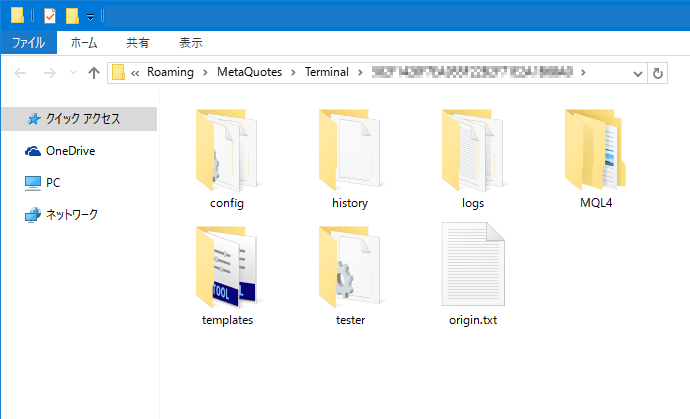
Task: Open Customize Quick Access Toolbar dropdown
Action: (90, 17)
